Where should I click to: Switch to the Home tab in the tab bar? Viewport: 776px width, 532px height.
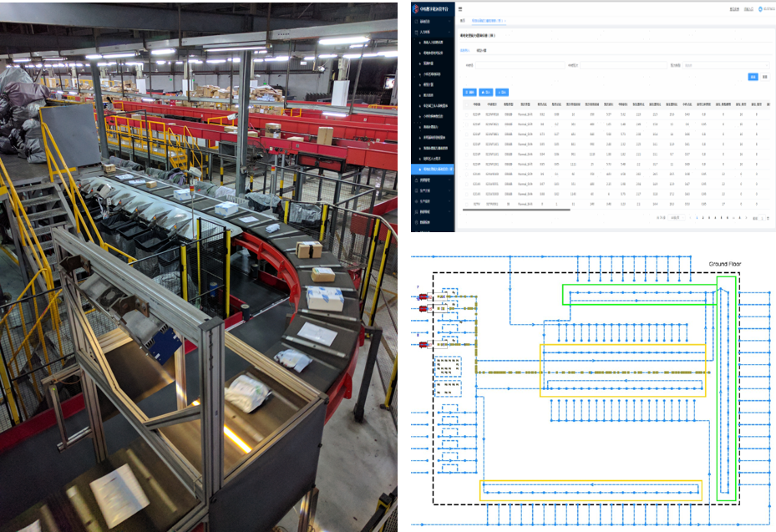tap(463, 21)
